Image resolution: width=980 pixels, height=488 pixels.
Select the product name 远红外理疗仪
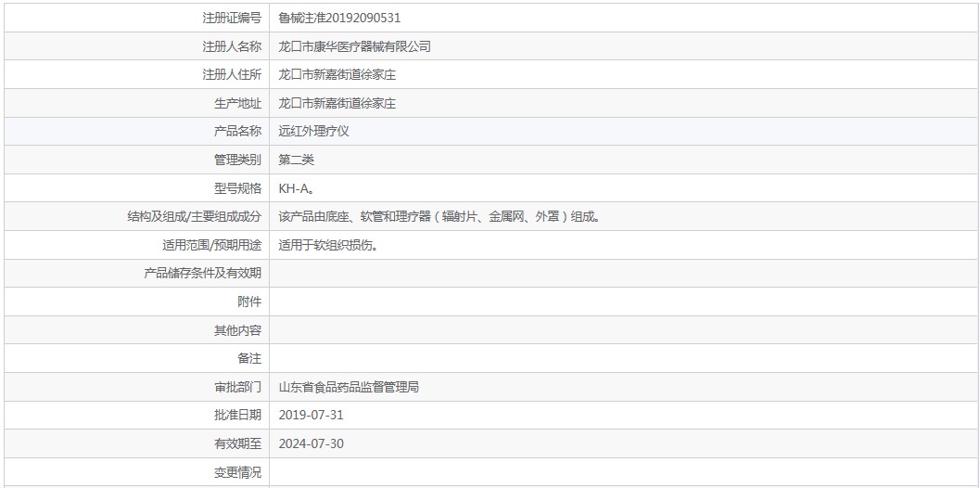pos(313,132)
